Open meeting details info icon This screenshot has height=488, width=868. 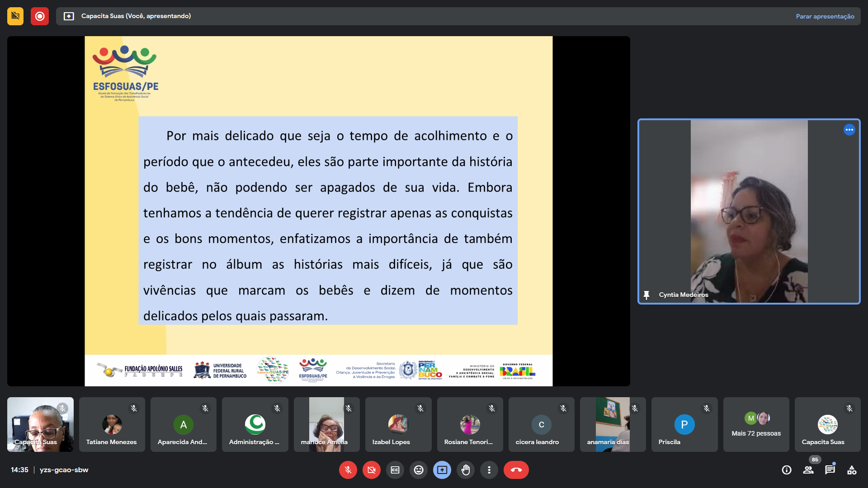click(x=787, y=470)
